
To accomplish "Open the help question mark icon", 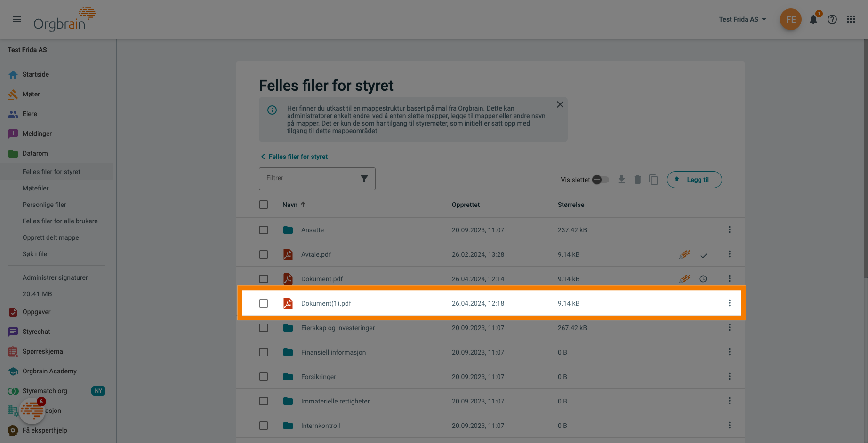I will point(832,19).
